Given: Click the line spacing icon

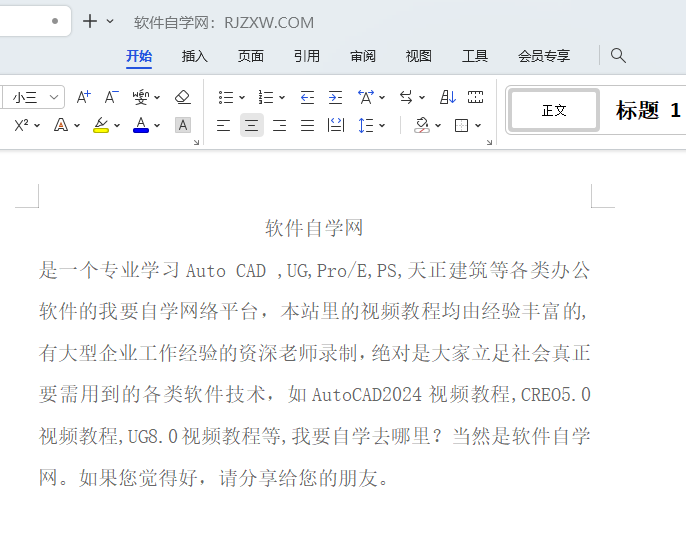Looking at the screenshot, I should (x=366, y=126).
